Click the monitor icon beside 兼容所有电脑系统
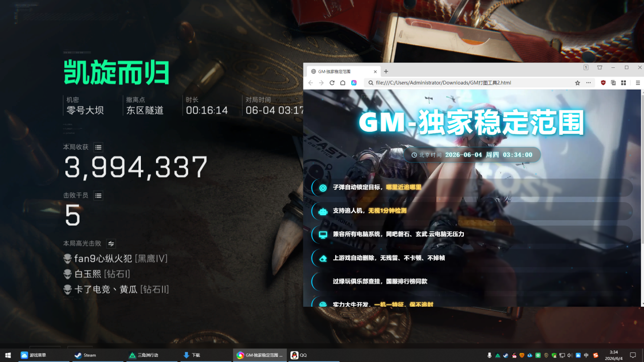 coord(323,234)
